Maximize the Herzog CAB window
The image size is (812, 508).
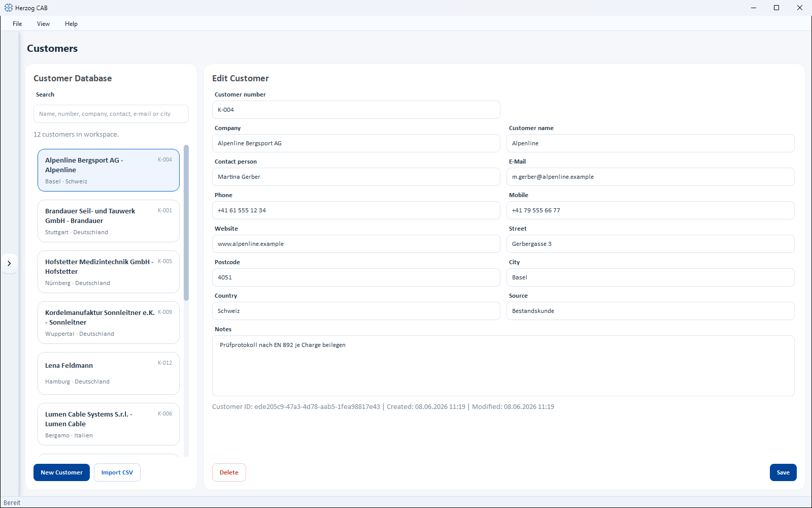[776, 8]
